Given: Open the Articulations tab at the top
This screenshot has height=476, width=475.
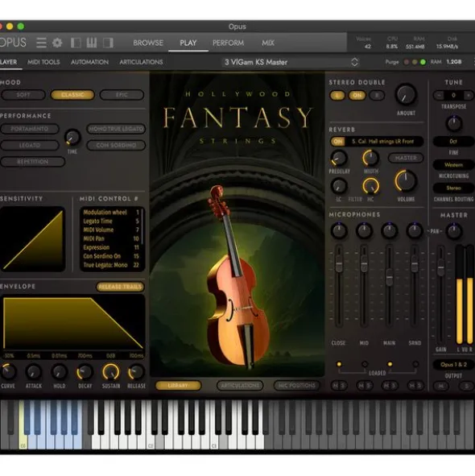Looking at the screenshot, I should [141, 62].
